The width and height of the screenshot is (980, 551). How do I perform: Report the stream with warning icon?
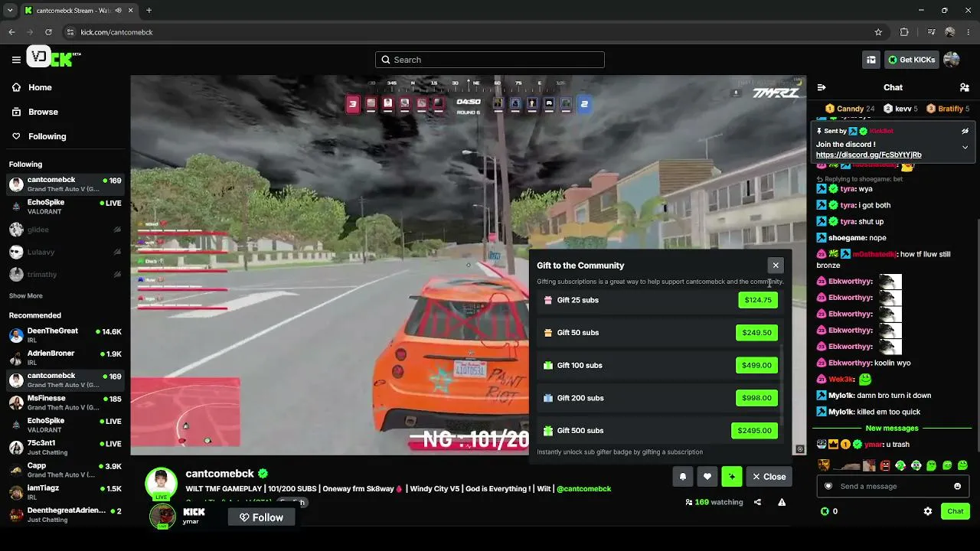[782, 503]
